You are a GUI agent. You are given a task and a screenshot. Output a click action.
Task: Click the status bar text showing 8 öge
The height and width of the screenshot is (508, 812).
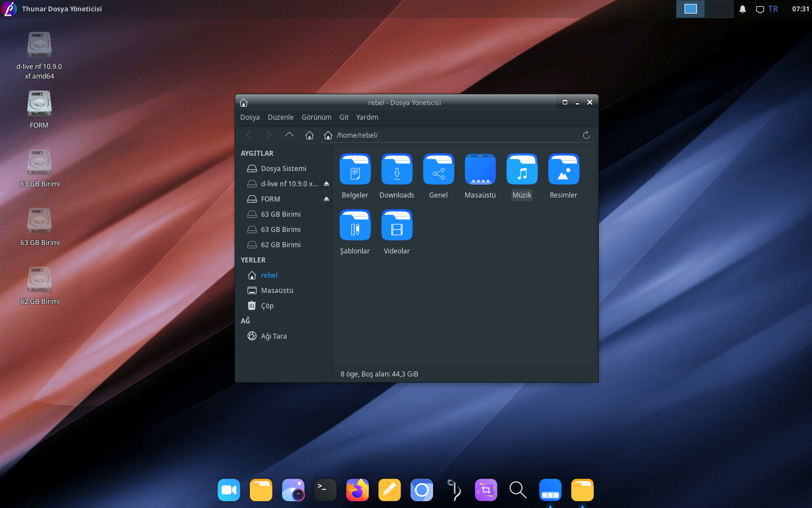(379, 374)
